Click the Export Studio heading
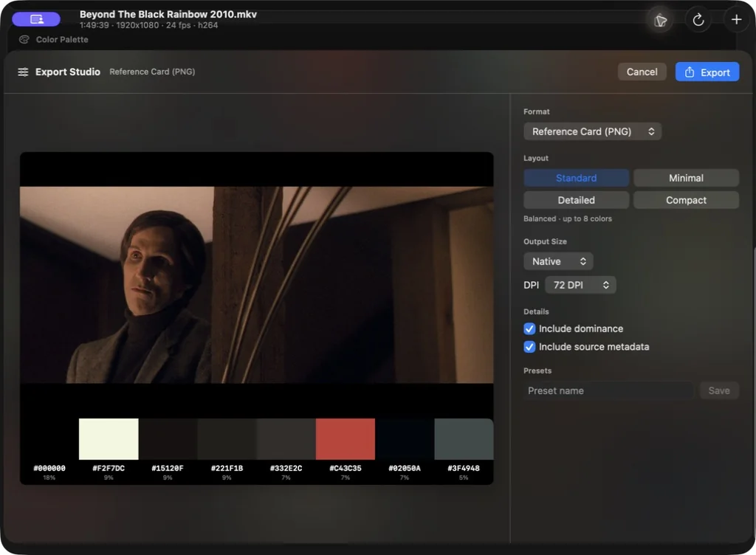The image size is (756, 555). coord(67,72)
